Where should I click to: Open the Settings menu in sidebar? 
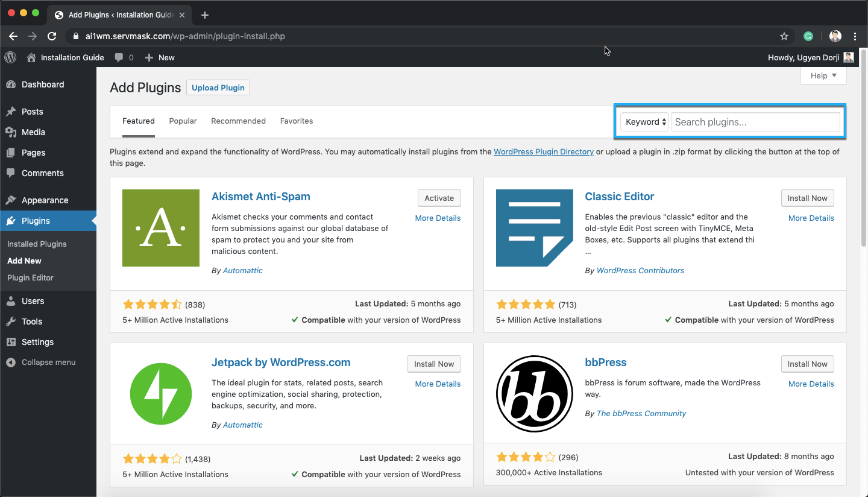pyautogui.click(x=37, y=342)
